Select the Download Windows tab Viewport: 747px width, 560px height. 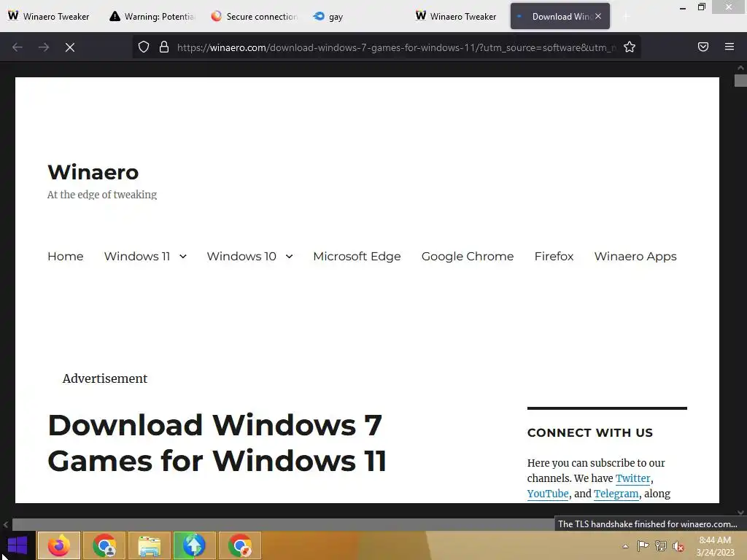(x=560, y=16)
